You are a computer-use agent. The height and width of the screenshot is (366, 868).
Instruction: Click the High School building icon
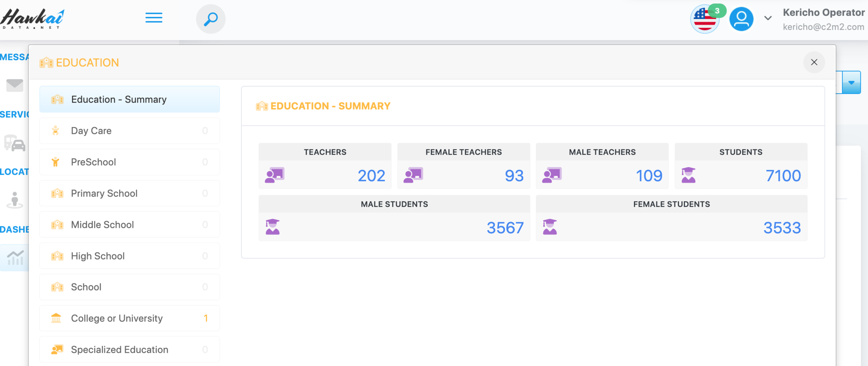57,256
